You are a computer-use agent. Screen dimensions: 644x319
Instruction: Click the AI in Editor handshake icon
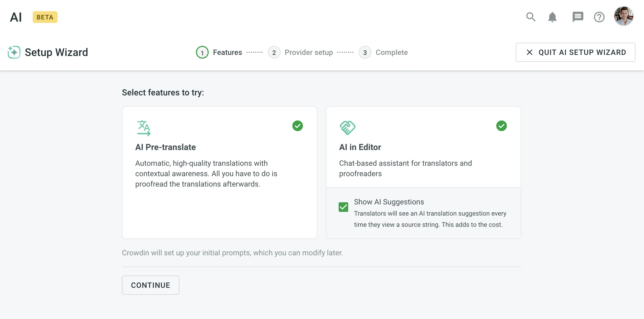pyautogui.click(x=347, y=128)
